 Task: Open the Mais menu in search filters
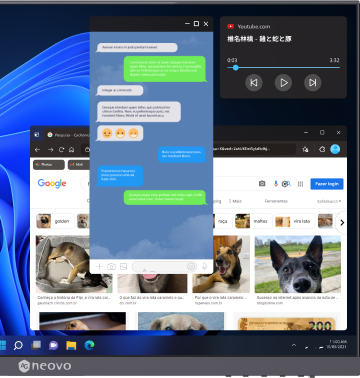(235, 201)
